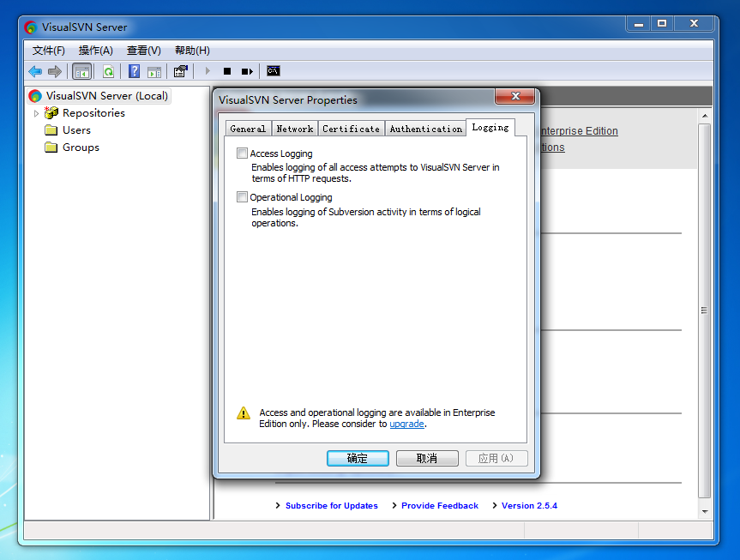Image resolution: width=740 pixels, height=560 pixels.
Task: Enable the Operational Logging checkbox
Action: coord(242,197)
